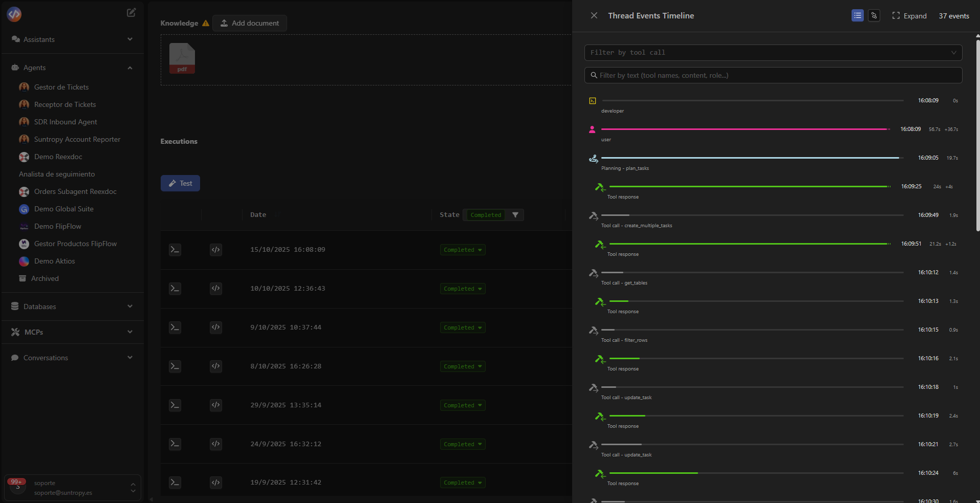
Task: Click the Expand button in Thread Events Timeline
Action: pyautogui.click(x=909, y=15)
